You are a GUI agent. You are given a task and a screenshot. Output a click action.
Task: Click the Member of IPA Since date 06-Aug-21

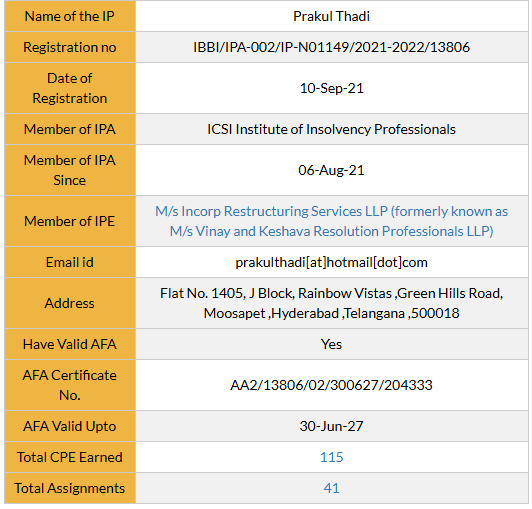(x=331, y=170)
